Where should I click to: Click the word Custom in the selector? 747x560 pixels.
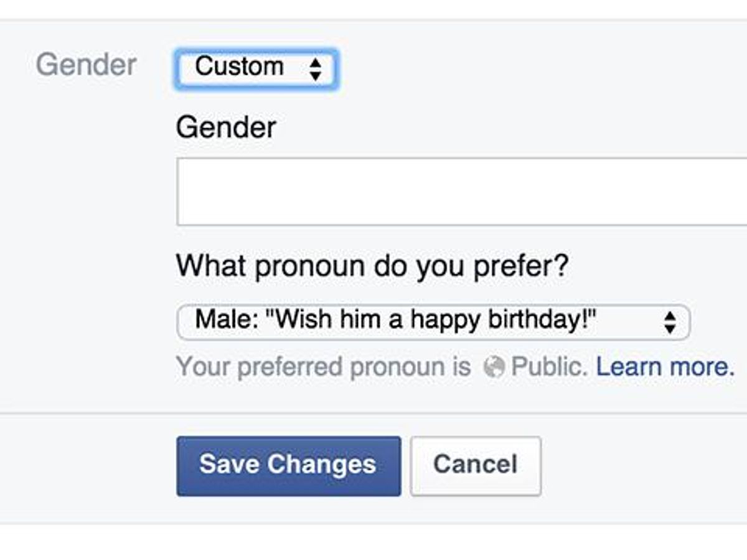(239, 67)
